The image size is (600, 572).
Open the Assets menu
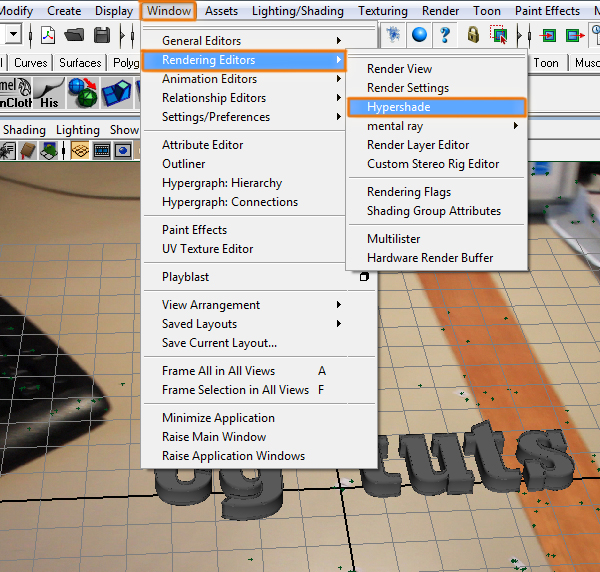(221, 11)
